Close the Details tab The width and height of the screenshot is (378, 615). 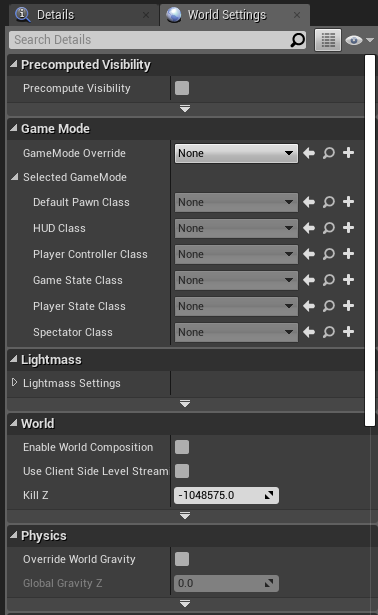(x=146, y=15)
